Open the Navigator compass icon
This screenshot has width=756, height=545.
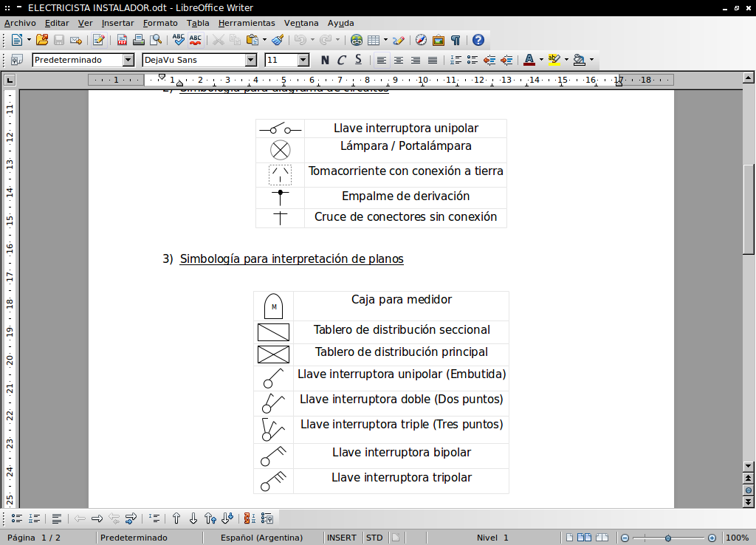coord(421,40)
